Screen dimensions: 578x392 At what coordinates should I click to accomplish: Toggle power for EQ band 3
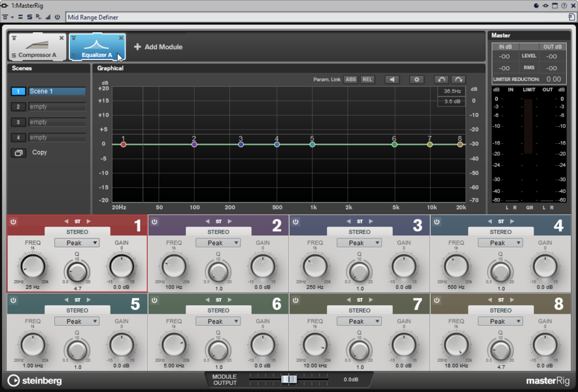click(x=296, y=221)
